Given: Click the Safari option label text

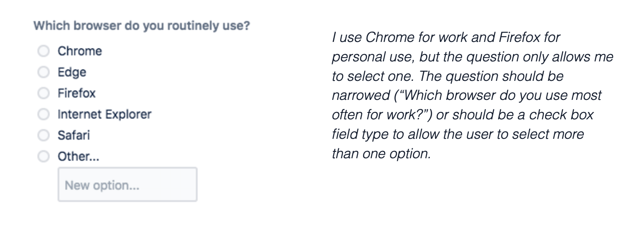Looking at the screenshot, I should 74,135.
